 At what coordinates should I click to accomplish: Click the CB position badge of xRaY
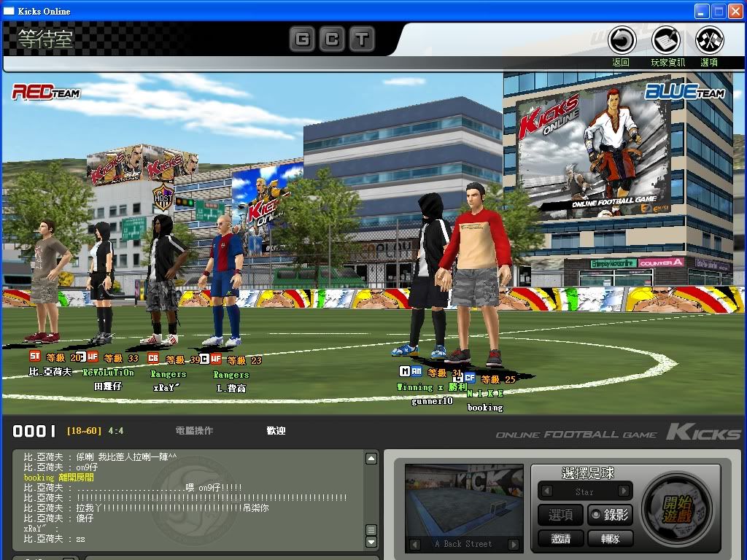click(x=153, y=359)
